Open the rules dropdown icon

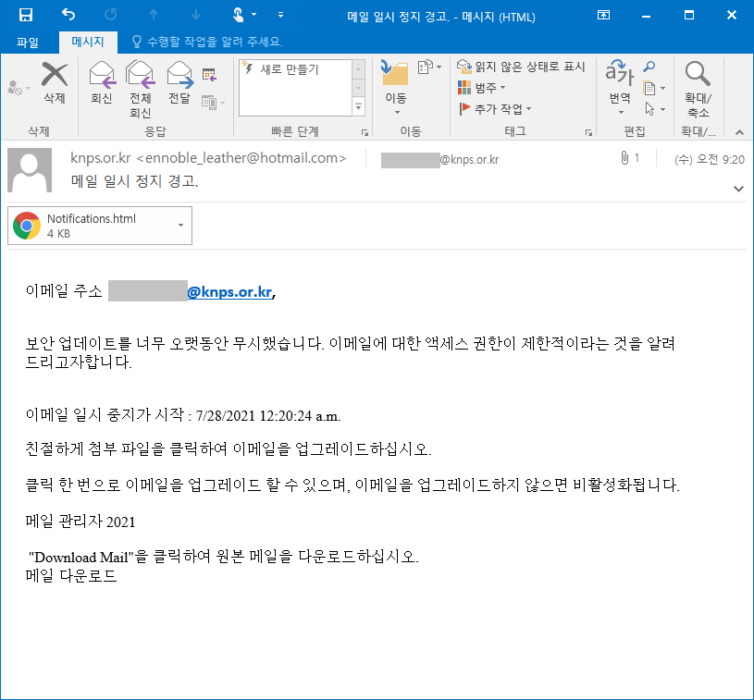pos(429,67)
